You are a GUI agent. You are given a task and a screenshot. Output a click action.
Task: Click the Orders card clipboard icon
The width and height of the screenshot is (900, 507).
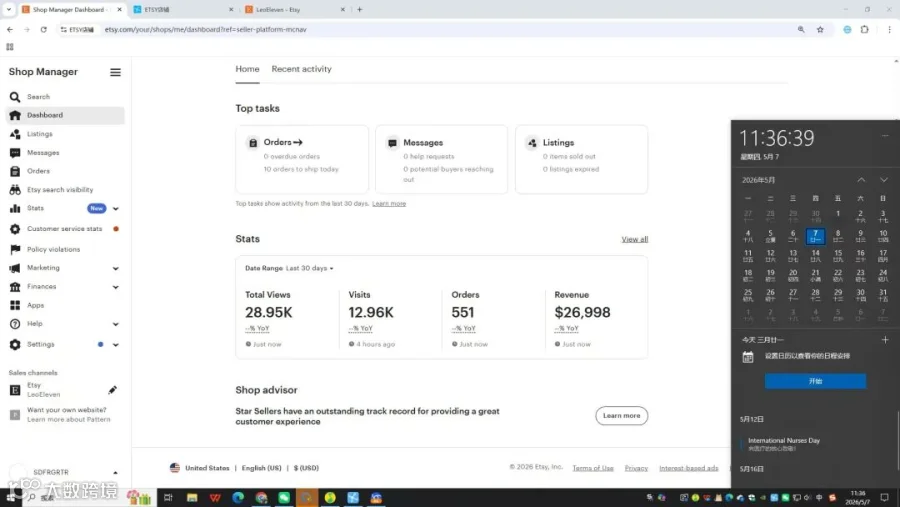(x=253, y=143)
